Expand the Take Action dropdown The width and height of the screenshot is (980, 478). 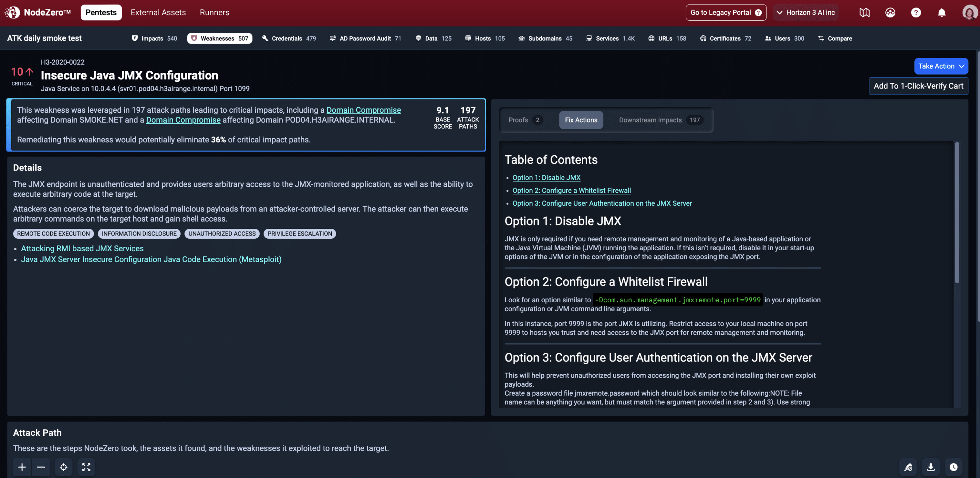[941, 66]
